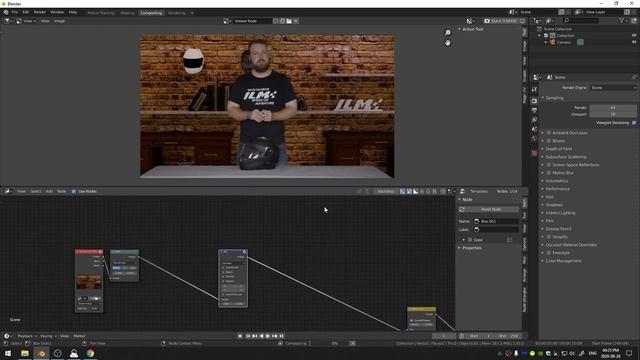Switch to the Rendering workspace tab
The height and width of the screenshot is (360, 640).
(x=176, y=13)
